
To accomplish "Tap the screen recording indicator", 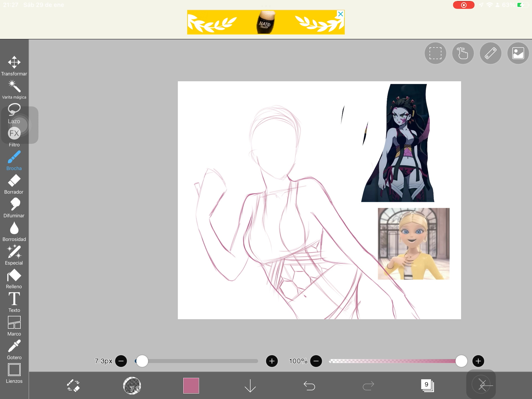I will coord(464,5).
